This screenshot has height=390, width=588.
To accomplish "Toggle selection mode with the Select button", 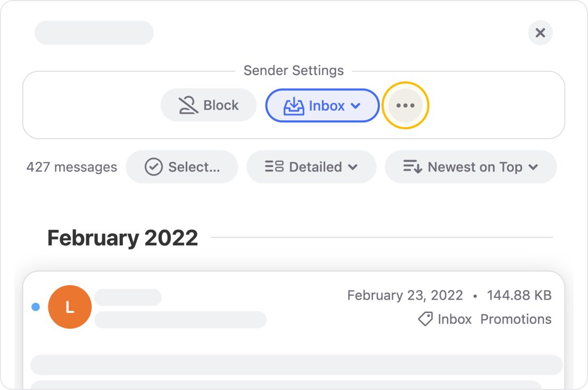I will click(x=182, y=167).
